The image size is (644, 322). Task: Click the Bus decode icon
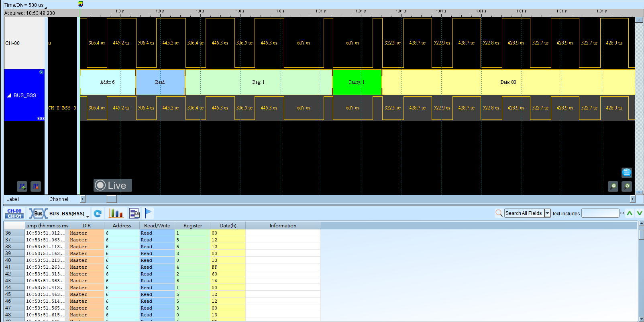(x=38, y=213)
